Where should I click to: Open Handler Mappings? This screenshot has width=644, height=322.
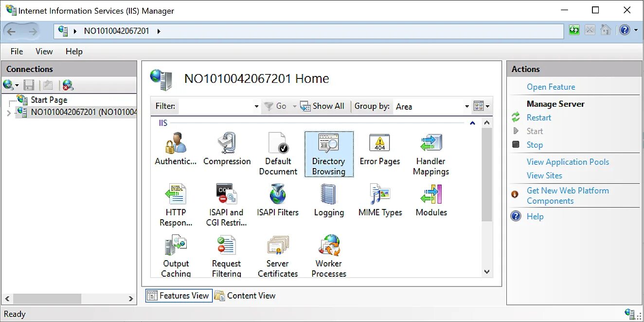(431, 154)
